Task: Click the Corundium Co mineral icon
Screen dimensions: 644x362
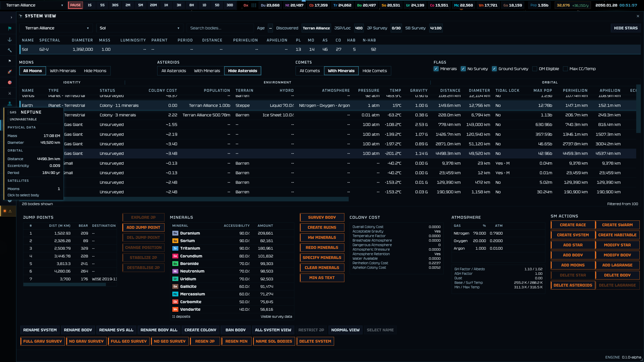Action: 175,256
